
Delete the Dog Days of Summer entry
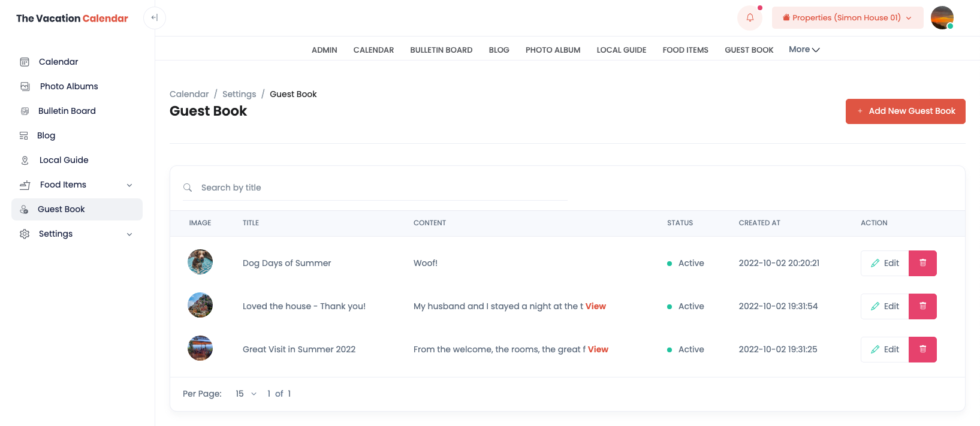point(922,263)
